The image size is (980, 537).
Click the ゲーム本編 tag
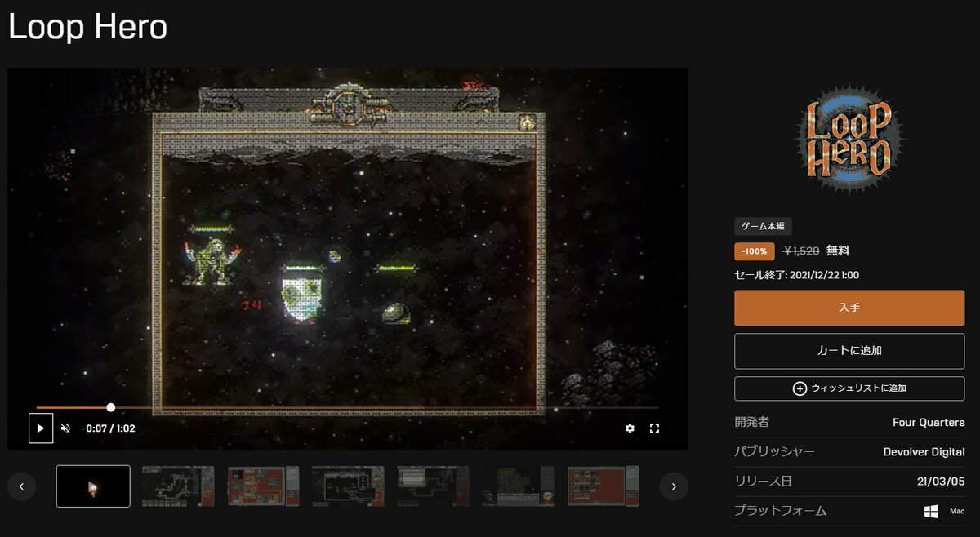763,227
